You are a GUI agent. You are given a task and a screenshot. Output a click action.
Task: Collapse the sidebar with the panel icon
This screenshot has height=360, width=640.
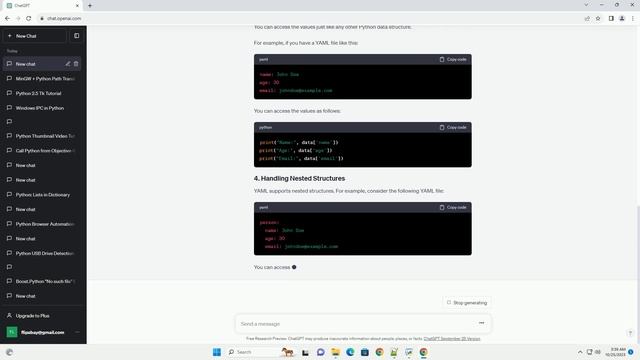76,36
